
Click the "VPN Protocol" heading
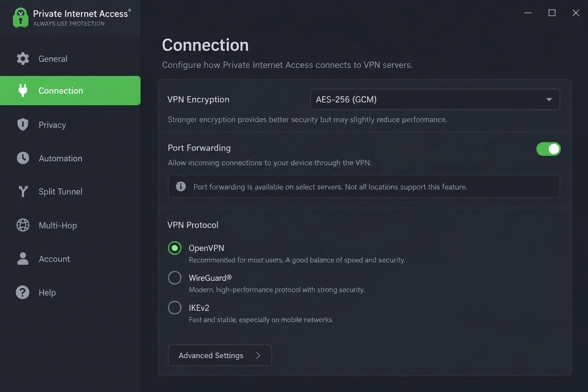(x=193, y=225)
